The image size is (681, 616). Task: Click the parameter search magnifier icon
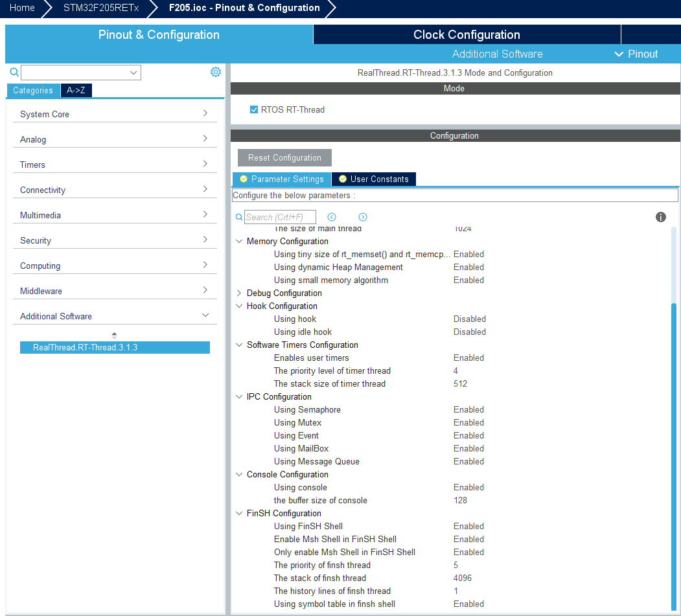tap(239, 217)
